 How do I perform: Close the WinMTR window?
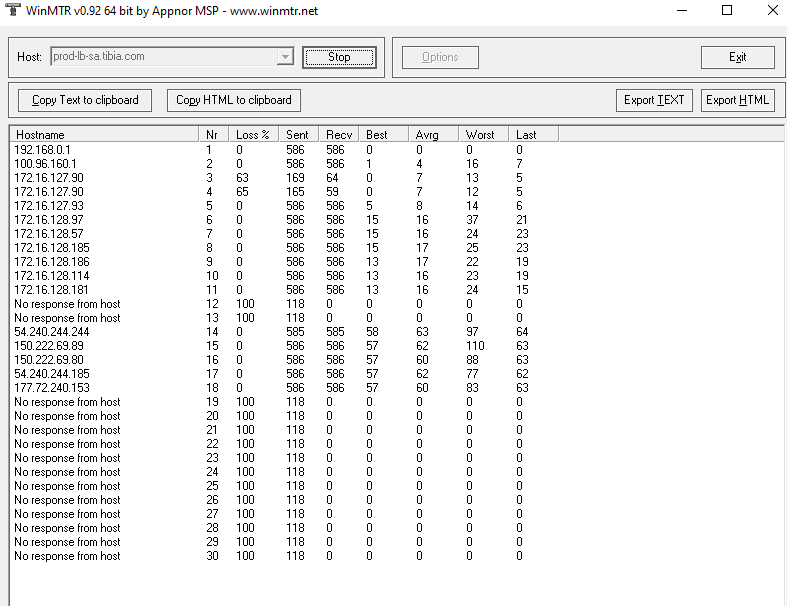tap(773, 10)
